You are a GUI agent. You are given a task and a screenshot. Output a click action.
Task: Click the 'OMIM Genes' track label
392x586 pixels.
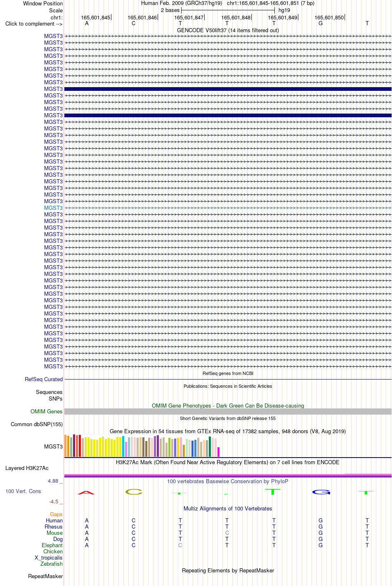point(47,411)
